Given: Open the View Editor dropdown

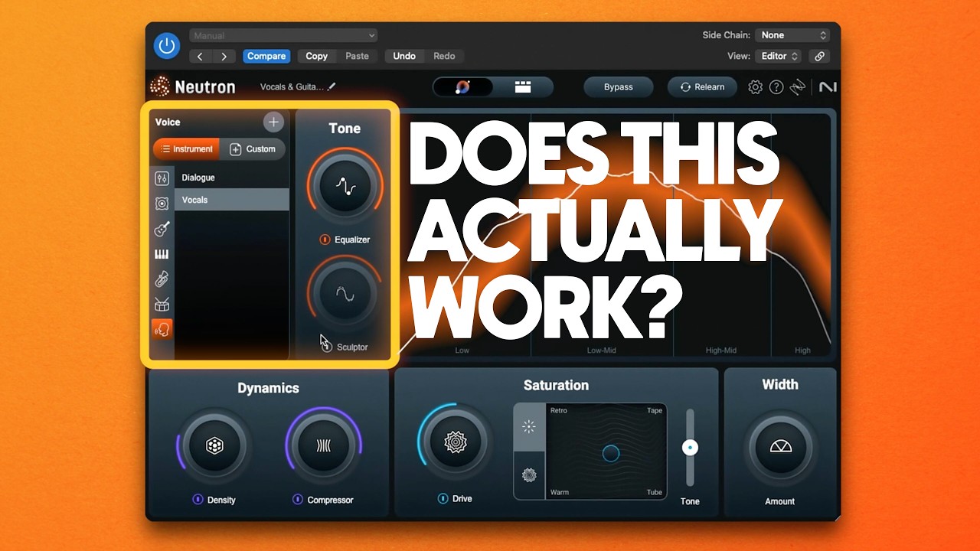Looking at the screenshot, I should pyautogui.click(x=779, y=56).
